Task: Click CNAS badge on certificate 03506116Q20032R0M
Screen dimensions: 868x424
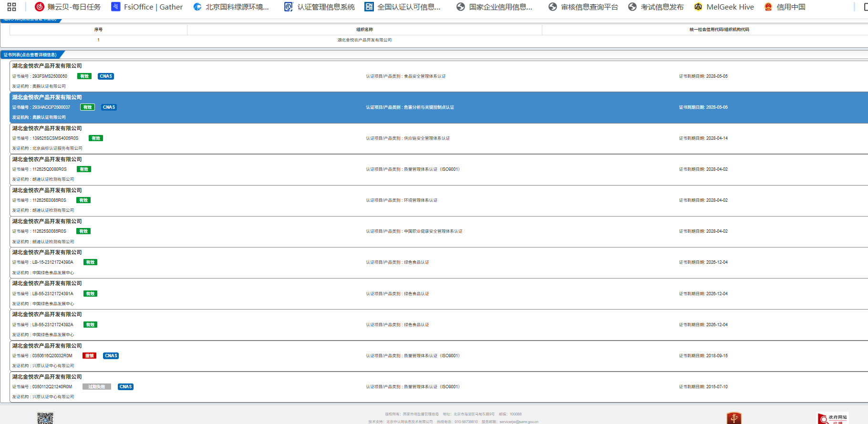Action: pos(111,356)
